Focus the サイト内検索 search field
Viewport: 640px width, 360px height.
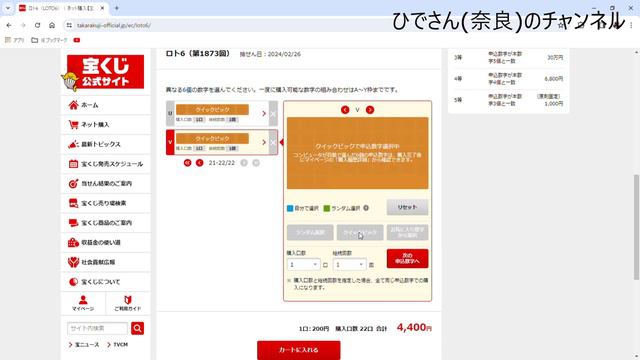pyautogui.click(x=98, y=328)
